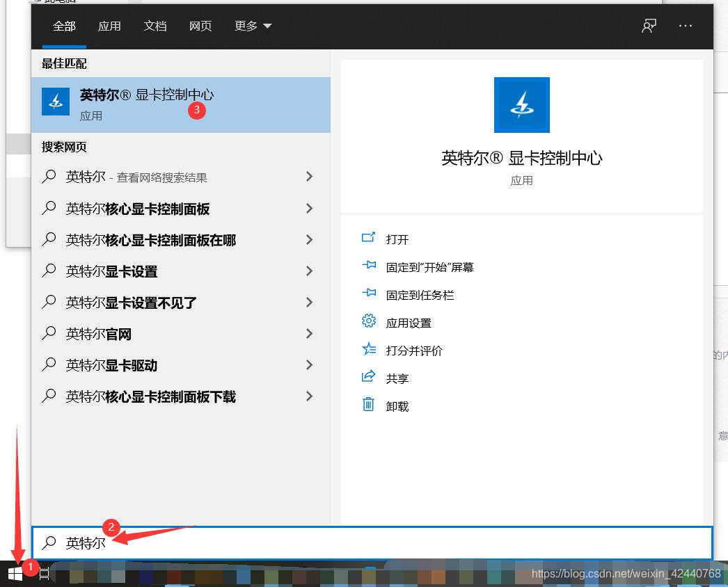
Task: Click the Intel Graphics Command Center small icon
Action: [x=56, y=101]
